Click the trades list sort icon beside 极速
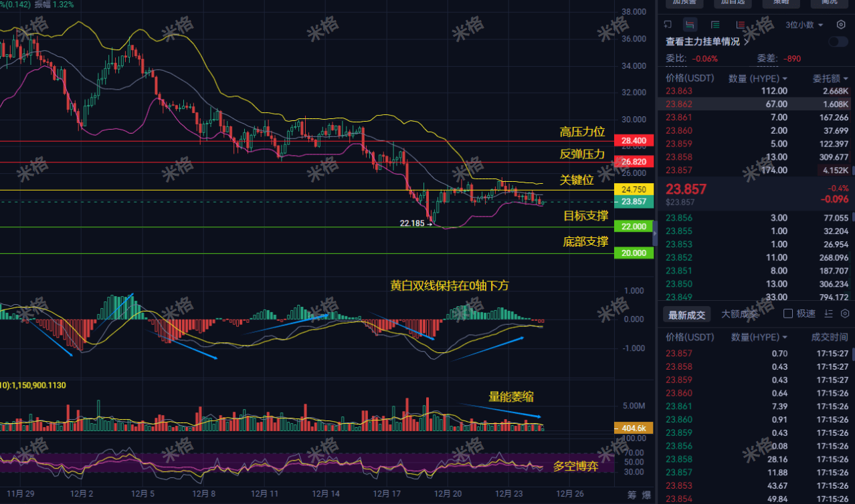This screenshot has width=855, height=504. click(829, 313)
